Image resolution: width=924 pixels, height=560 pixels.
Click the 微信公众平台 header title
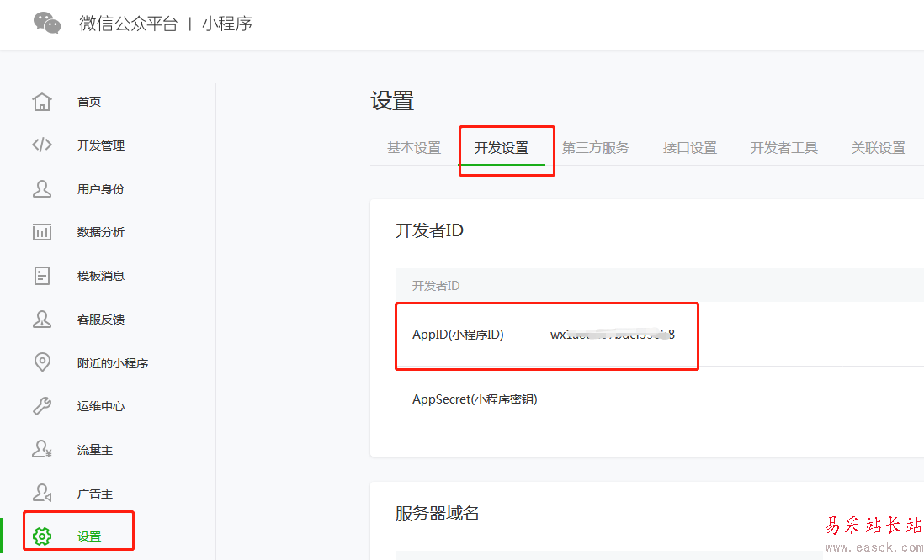[129, 24]
